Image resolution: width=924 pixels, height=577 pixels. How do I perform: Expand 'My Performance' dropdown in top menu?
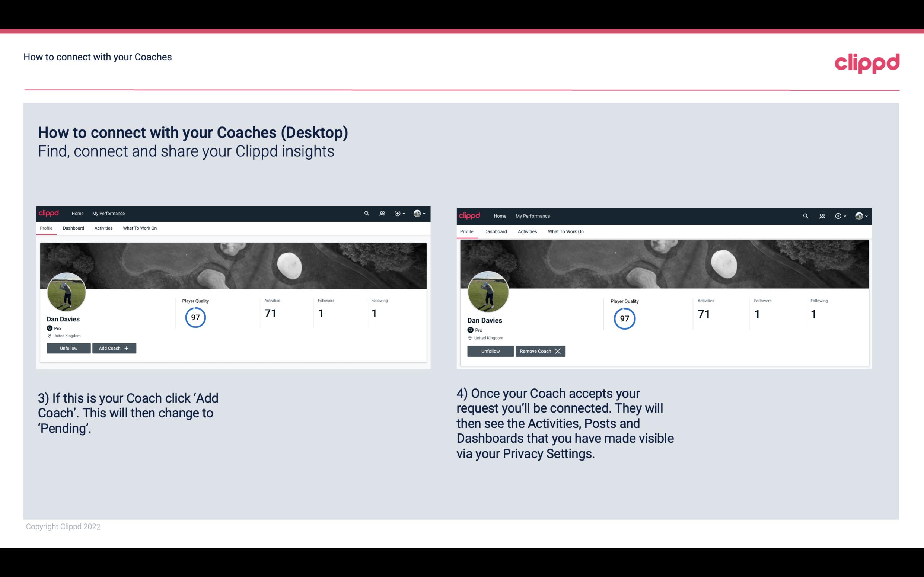[x=108, y=214]
